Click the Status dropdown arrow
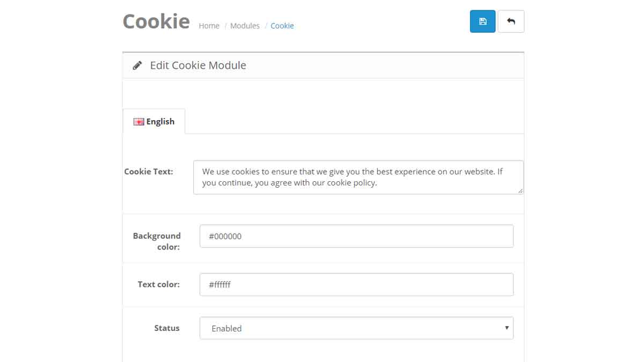Screen dimensions: 644x362 [507, 328]
